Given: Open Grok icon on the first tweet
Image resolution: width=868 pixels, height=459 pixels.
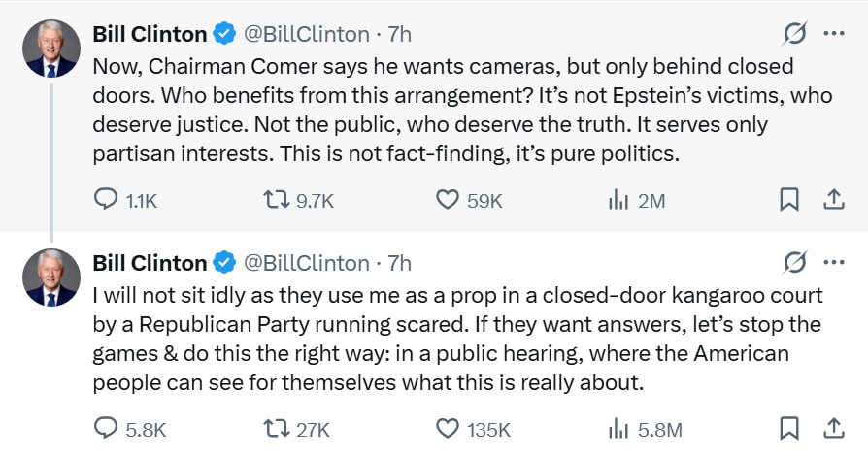Looking at the screenshot, I should pos(795,34).
